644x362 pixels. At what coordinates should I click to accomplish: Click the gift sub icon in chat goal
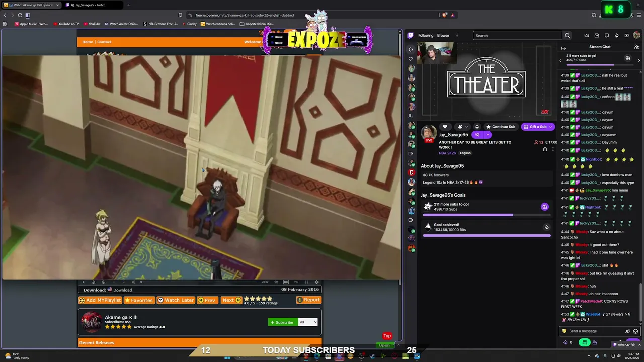pyautogui.click(x=628, y=59)
